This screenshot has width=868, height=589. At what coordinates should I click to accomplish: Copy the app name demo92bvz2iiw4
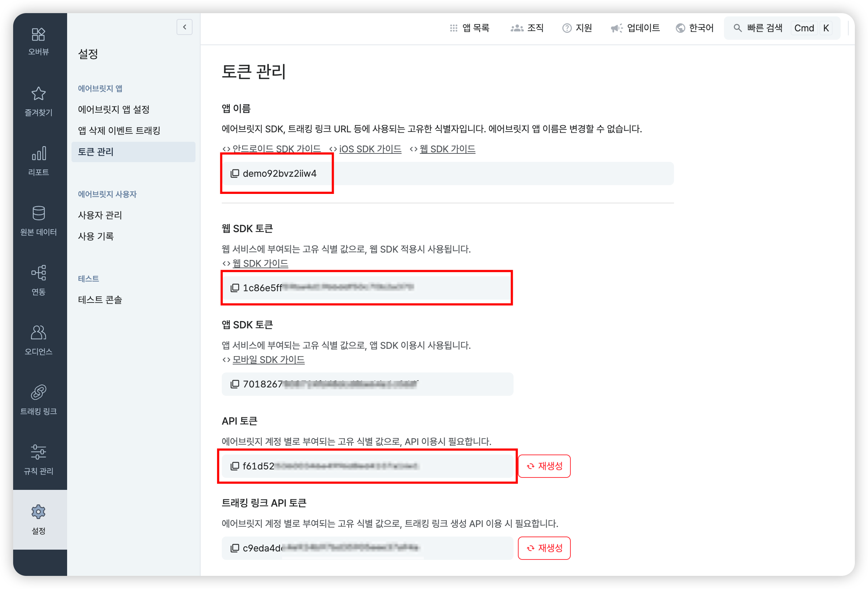click(x=235, y=173)
